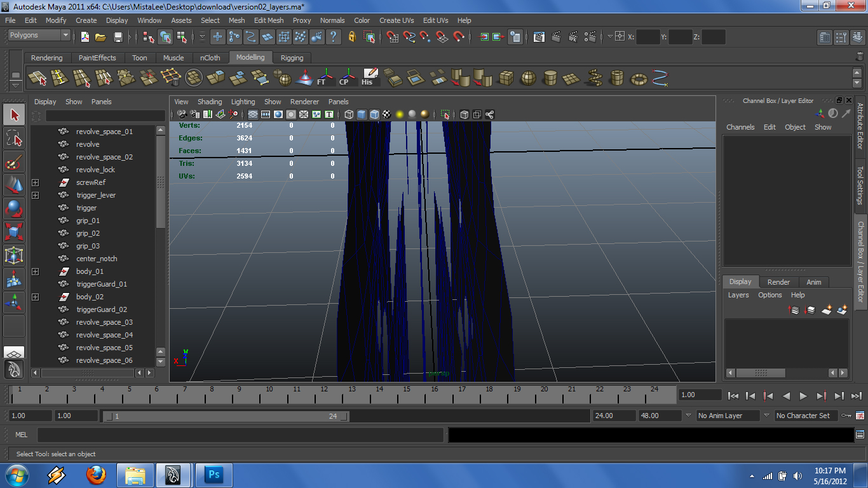Activate the Rotate tool sphere icon
868x488 pixels.
[x=14, y=208]
